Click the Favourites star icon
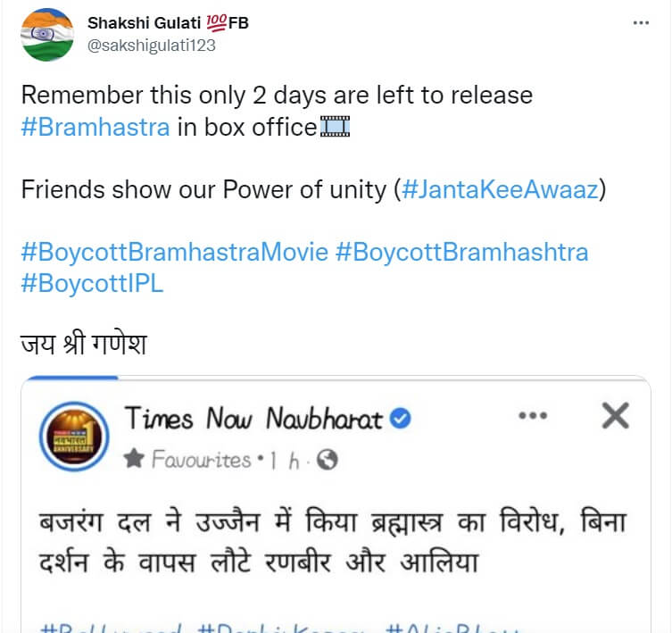Image resolution: width=672 pixels, height=633 pixels. 135,460
